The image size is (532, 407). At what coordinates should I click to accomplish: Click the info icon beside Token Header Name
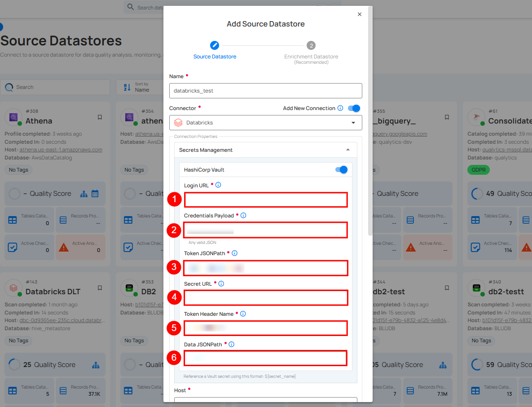click(243, 314)
